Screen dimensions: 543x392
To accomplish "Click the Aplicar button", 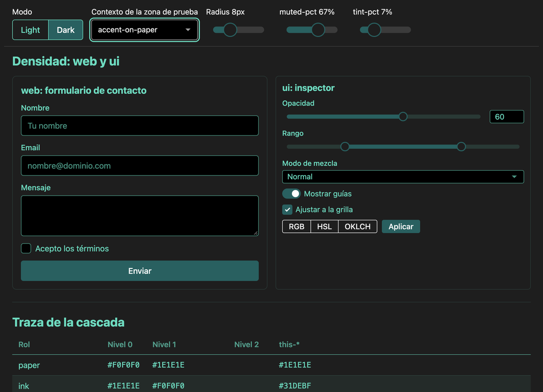I will (401, 227).
